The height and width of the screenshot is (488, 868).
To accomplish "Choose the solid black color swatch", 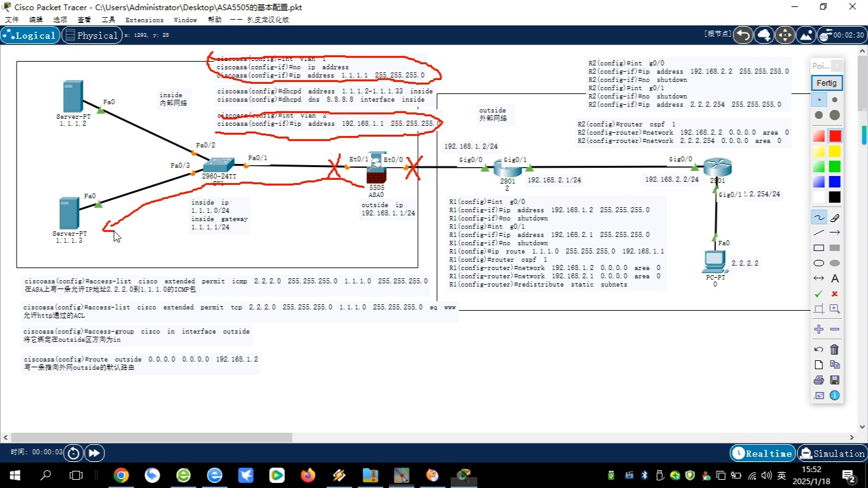I will pyautogui.click(x=835, y=197).
